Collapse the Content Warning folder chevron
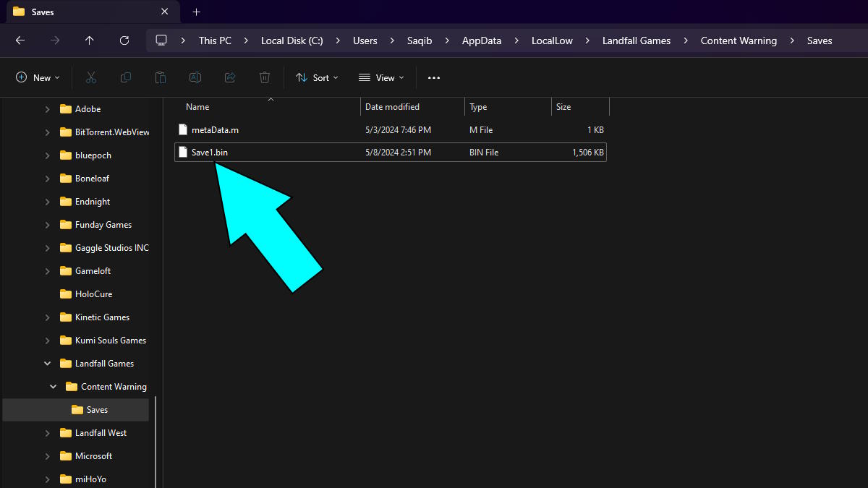868x488 pixels. click(x=52, y=386)
